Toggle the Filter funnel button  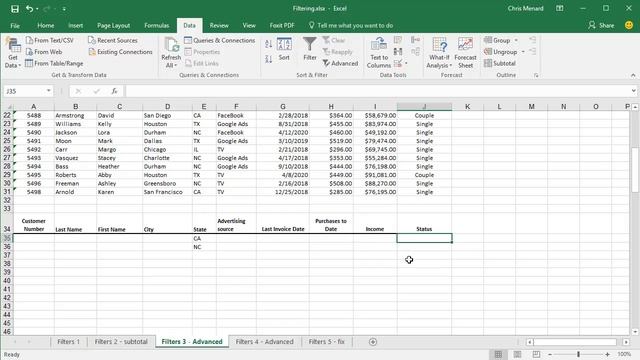click(310, 49)
